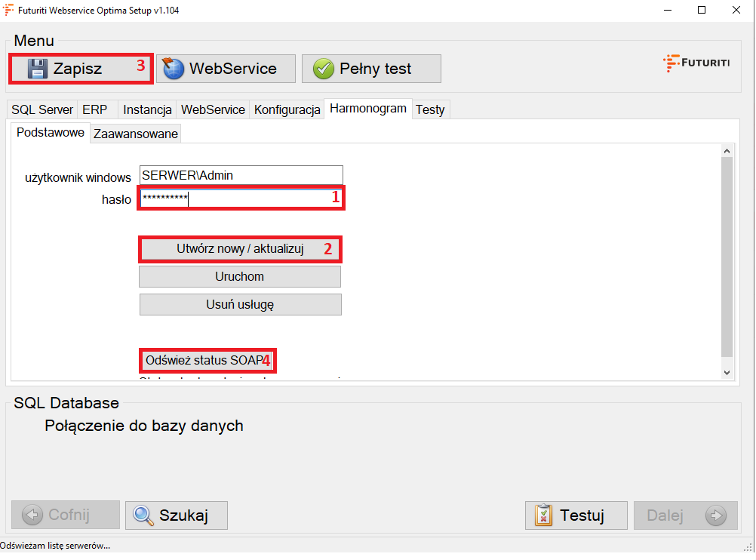
Task: Click the scrollbar down arrow in panel
Action: 727,372
